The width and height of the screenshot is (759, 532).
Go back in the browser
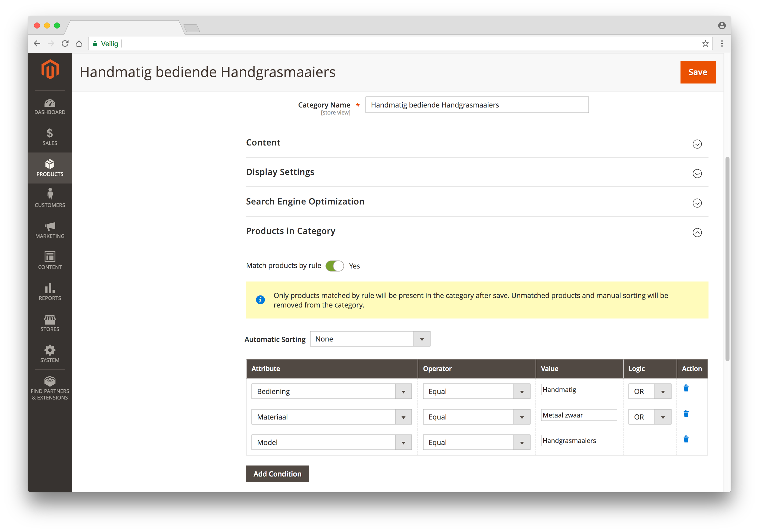point(37,44)
